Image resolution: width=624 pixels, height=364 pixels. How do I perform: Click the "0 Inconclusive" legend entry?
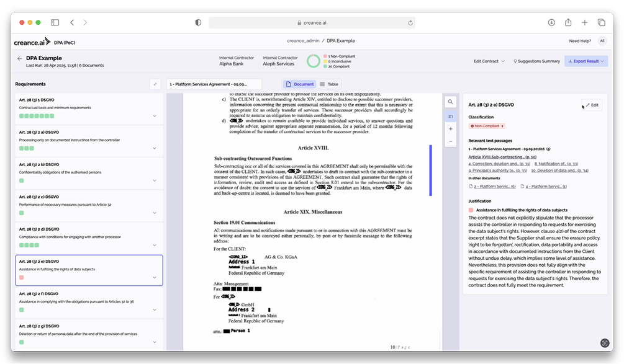pyautogui.click(x=338, y=61)
